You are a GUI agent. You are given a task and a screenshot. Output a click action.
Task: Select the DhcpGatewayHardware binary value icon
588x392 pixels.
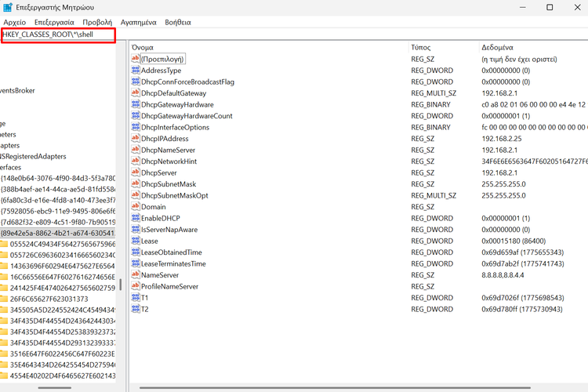(x=136, y=104)
